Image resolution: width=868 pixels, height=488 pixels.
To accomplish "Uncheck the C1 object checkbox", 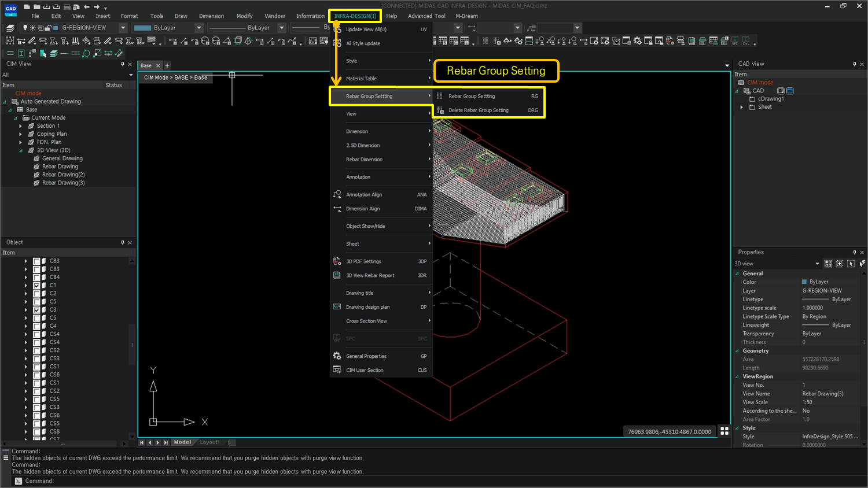I will point(36,284).
